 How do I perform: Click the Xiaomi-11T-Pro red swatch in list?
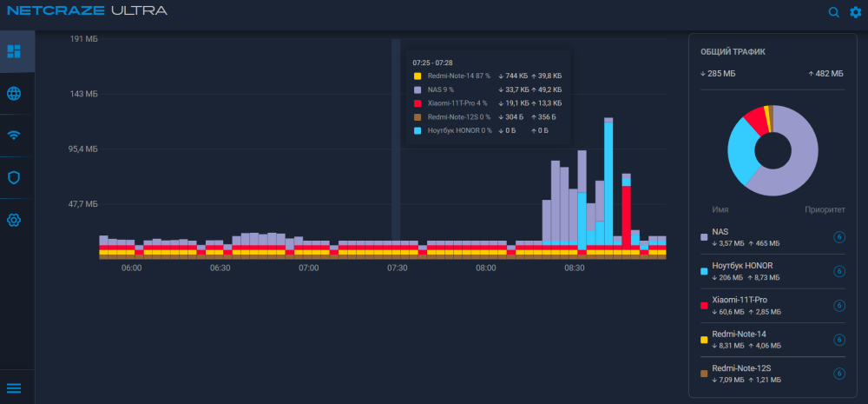[x=704, y=305]
